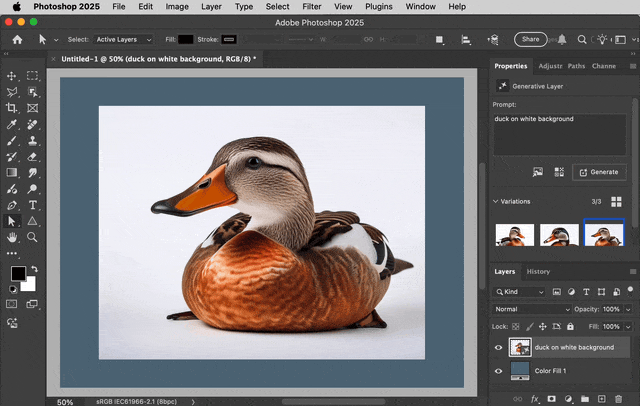This screenshot has height=406, width=640.
Task: Open the Normal blend mode dropdown
Action: [532, 309]
